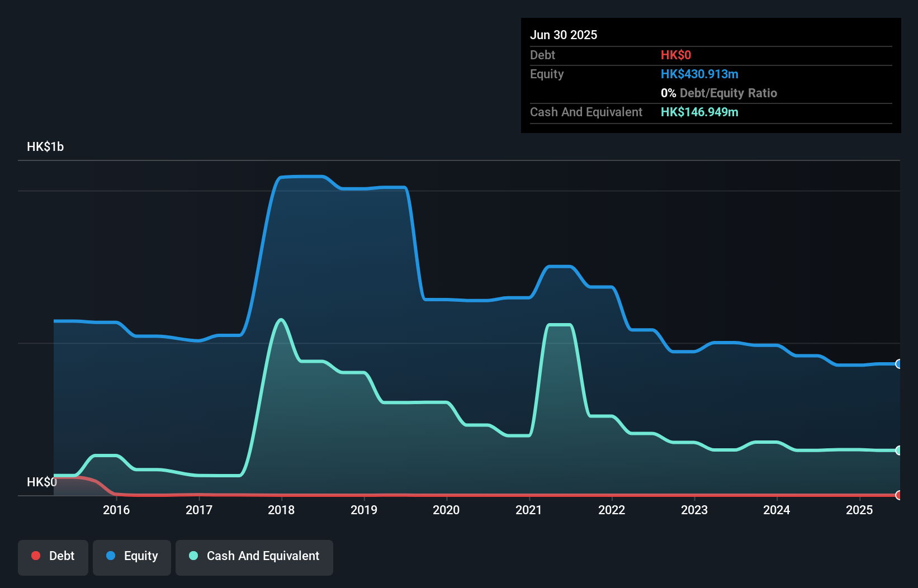Click the 2017 x-axis label
Screen dimensions: 918x588
tap(199, 510)
